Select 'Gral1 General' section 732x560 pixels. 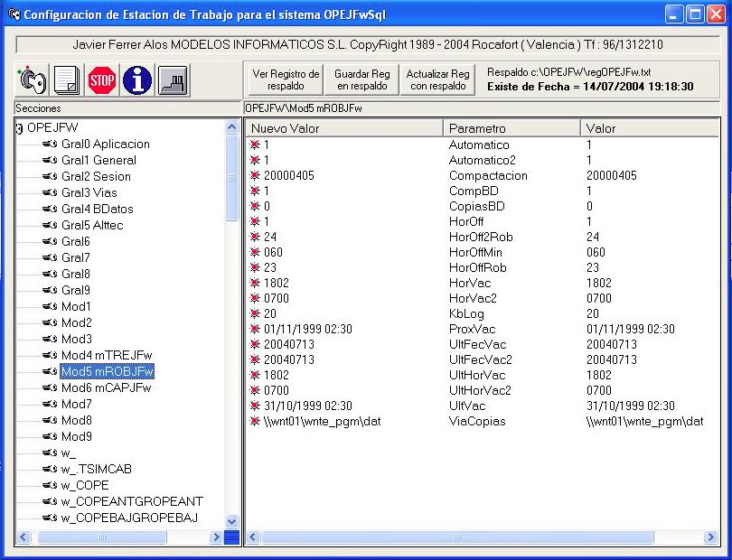click(x=99, y=160)
